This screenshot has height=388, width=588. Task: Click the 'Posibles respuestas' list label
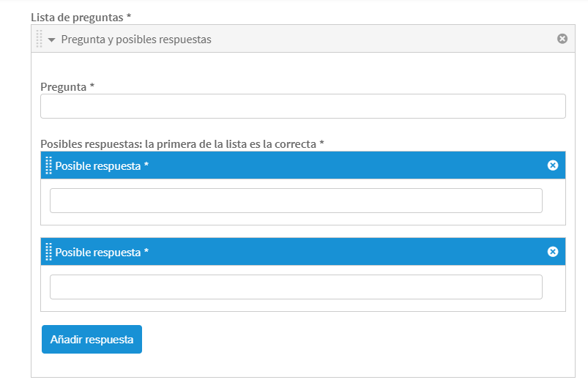(178, 144)
